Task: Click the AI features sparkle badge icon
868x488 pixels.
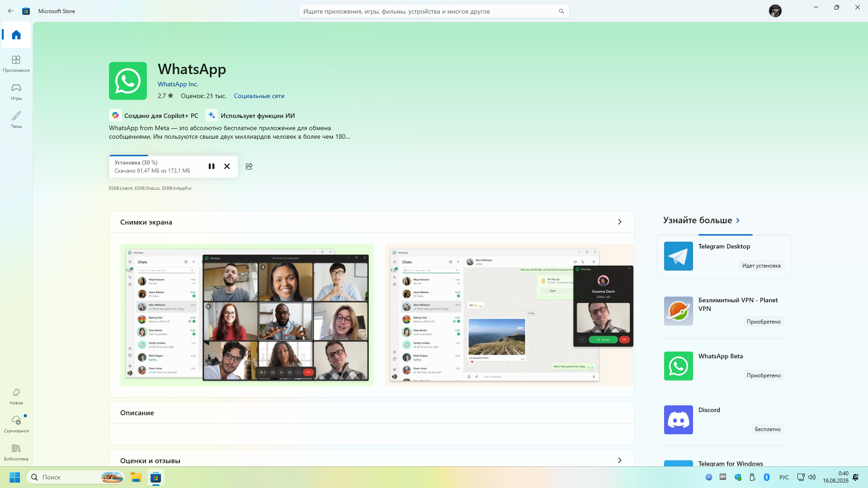Action: [212, 115]
